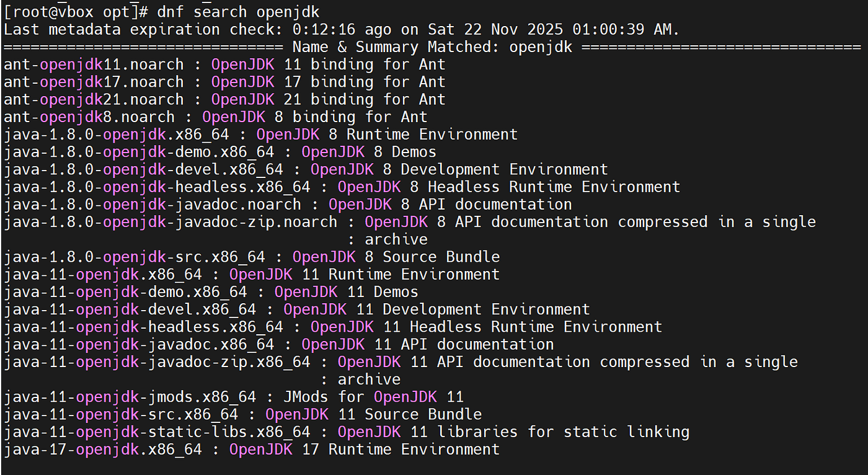Select java-1.8.0-openjdk-demo.x86_64 package
This screenshot has height=475, width=868.
click(x=139, y=152)
